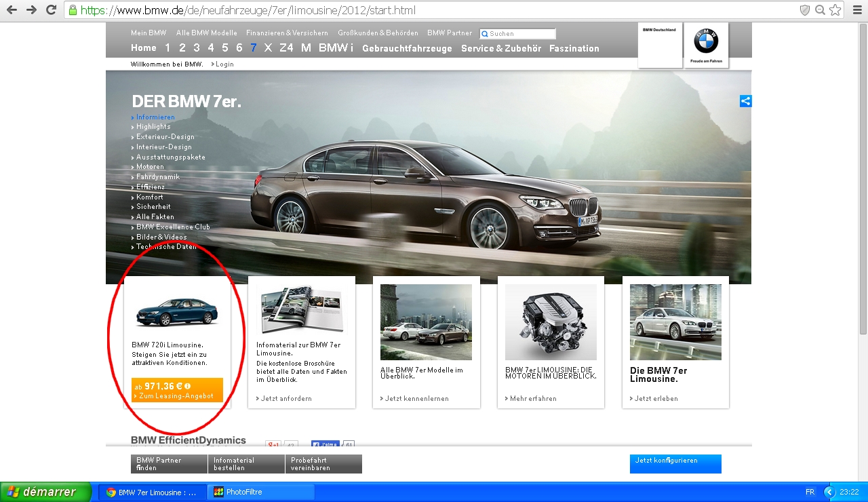This screenshot has width=868, height=502.
Task: Reload the page with the refresh icon
Action: tap(51, 10)
